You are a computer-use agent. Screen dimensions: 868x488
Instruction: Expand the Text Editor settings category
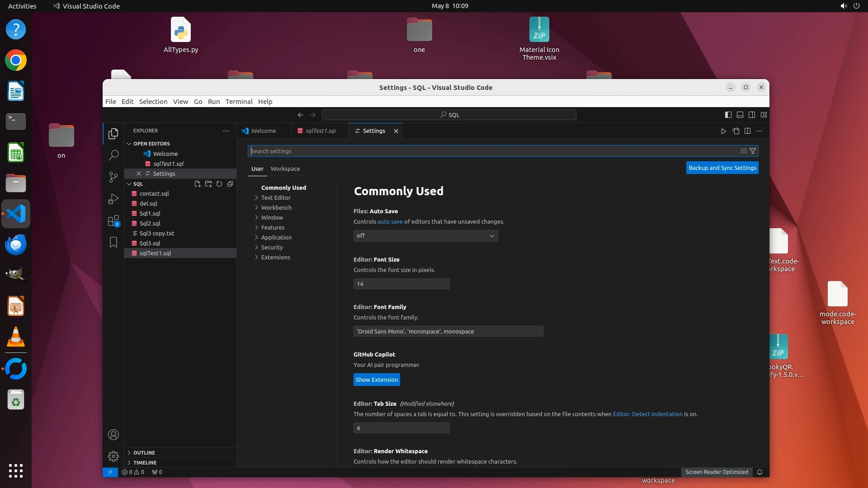(276, 197)
